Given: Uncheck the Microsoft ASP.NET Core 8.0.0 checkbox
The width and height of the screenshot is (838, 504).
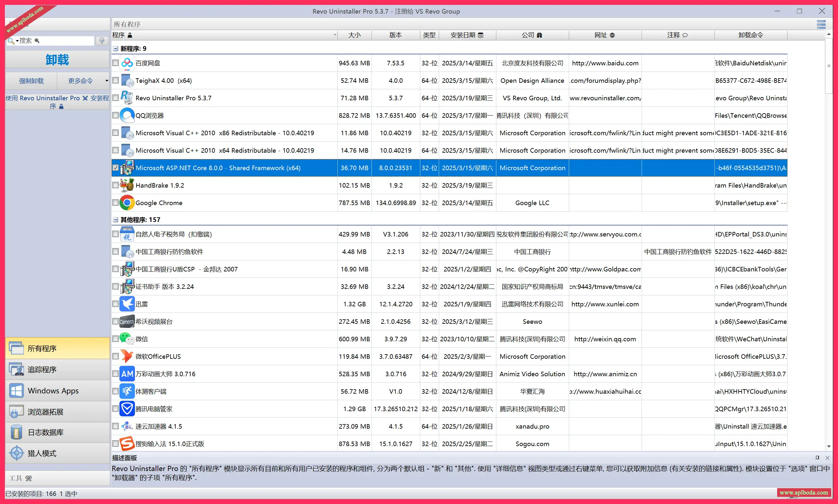Looking at the screenshot, I should 116,168.
